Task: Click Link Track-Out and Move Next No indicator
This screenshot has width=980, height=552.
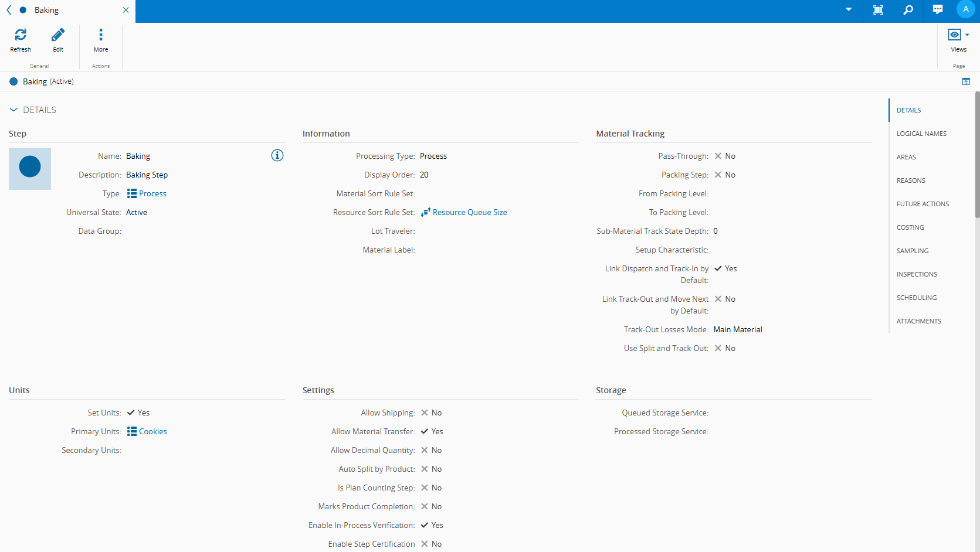Action: pyautogui.click(x=724, y=299)
